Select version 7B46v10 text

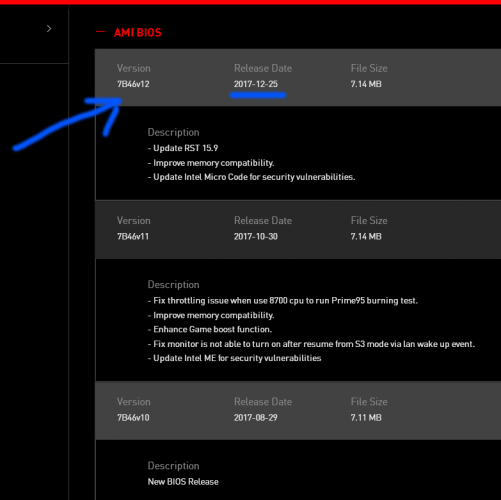[x=133, y=418]
